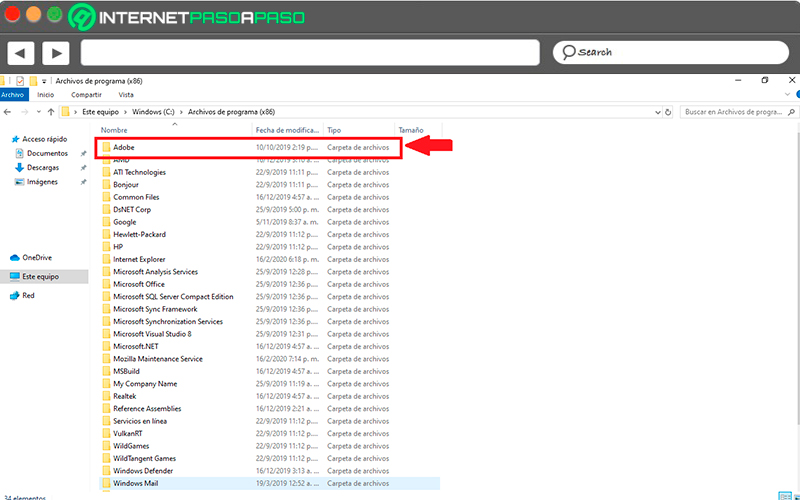This screenshot has width=800, height=500.
Task: Click the Internet Explorer folder icon
Action: pyautogui.click(x=106, y=260)
